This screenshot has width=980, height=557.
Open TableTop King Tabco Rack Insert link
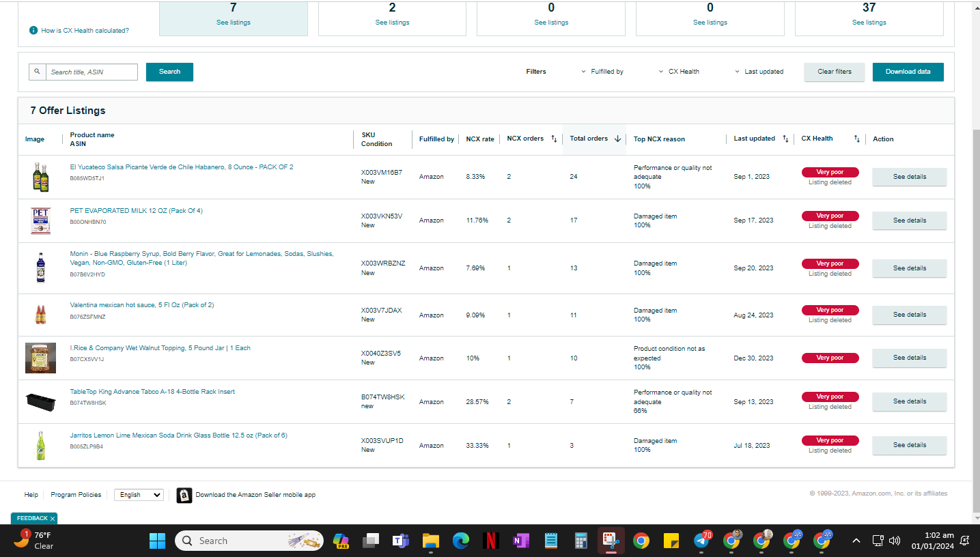(152, 392)
